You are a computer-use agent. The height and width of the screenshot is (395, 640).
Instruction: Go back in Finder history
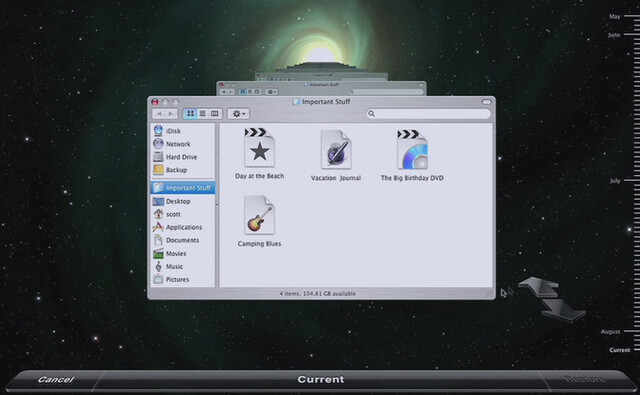(x=159, y=113)
